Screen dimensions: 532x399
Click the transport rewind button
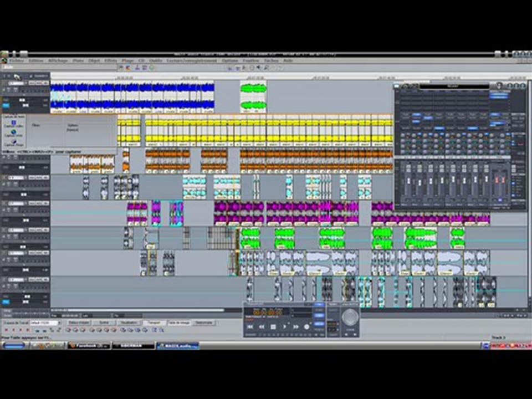(261, 326)
